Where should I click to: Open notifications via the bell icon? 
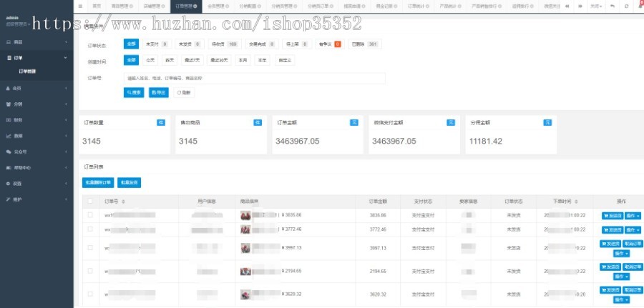point(640,5)
